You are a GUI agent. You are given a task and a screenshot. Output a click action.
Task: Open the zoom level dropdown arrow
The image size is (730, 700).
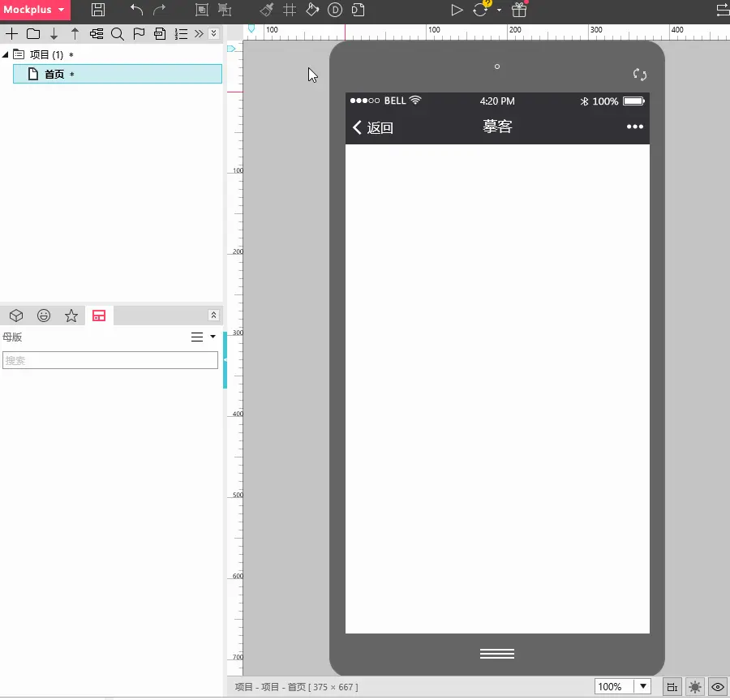pos(643,686)
